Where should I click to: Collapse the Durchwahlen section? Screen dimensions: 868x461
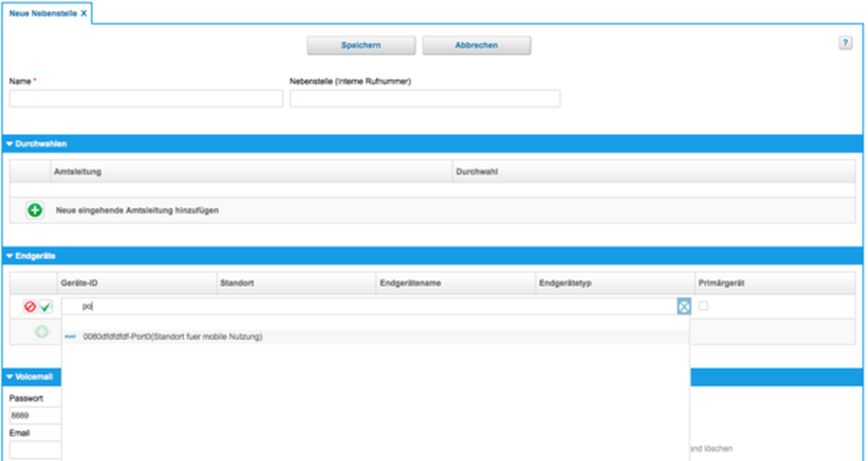(10, 144)
